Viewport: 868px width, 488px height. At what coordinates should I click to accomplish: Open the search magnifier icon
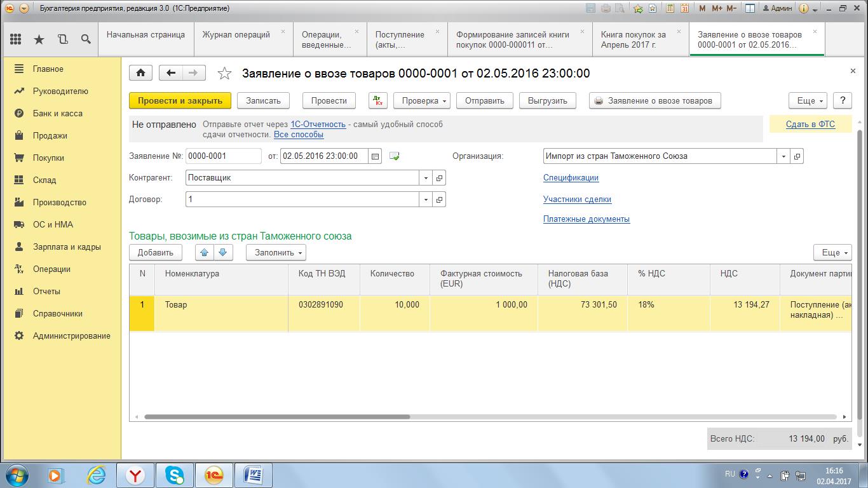pyautogui.click(x=86, y=39)
